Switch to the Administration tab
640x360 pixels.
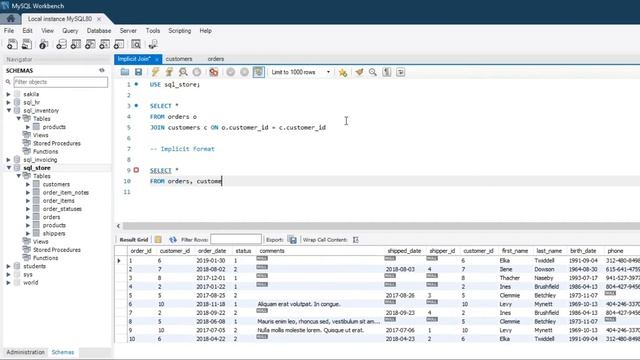(25, 352)
